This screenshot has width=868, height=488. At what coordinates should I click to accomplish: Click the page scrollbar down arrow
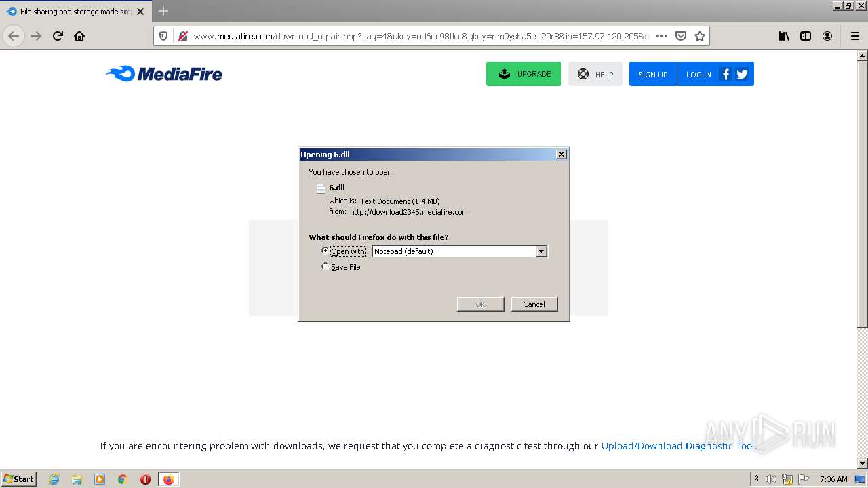pos(863,464)
